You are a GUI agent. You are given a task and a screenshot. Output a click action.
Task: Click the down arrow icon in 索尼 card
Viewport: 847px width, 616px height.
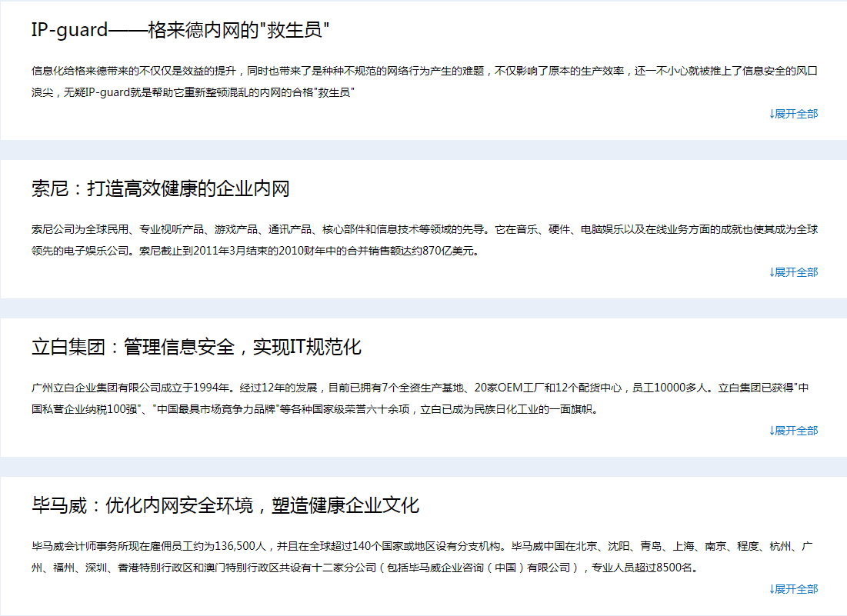[772, 272]
